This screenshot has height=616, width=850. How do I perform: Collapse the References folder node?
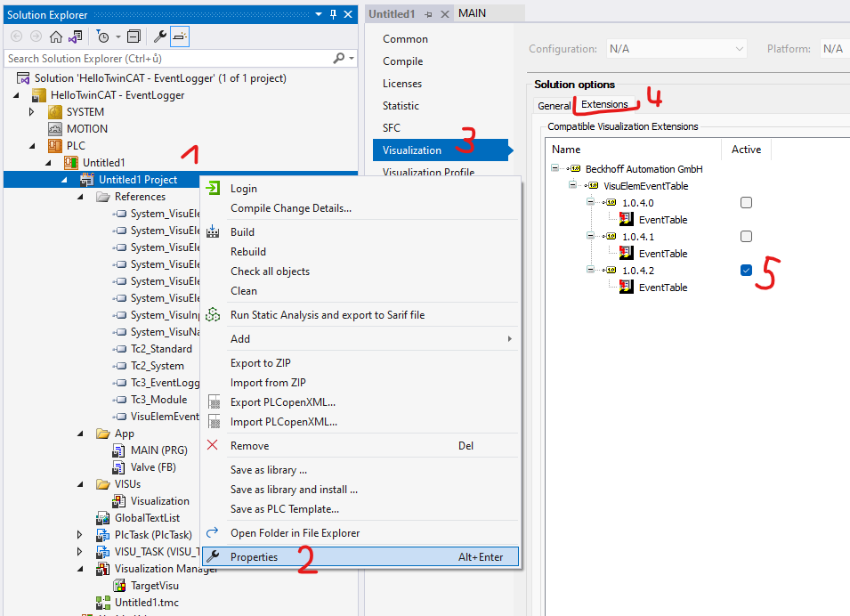click(81, 197)
